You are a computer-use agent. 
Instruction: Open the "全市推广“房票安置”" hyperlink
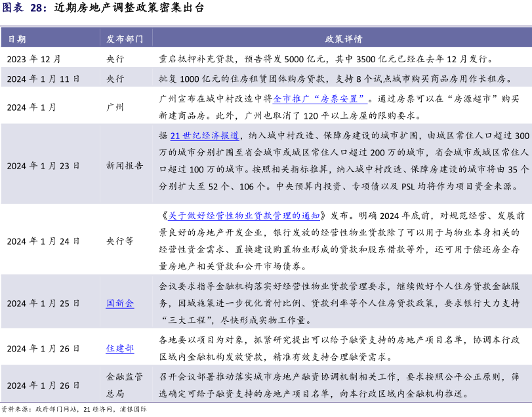click(320, 100)
